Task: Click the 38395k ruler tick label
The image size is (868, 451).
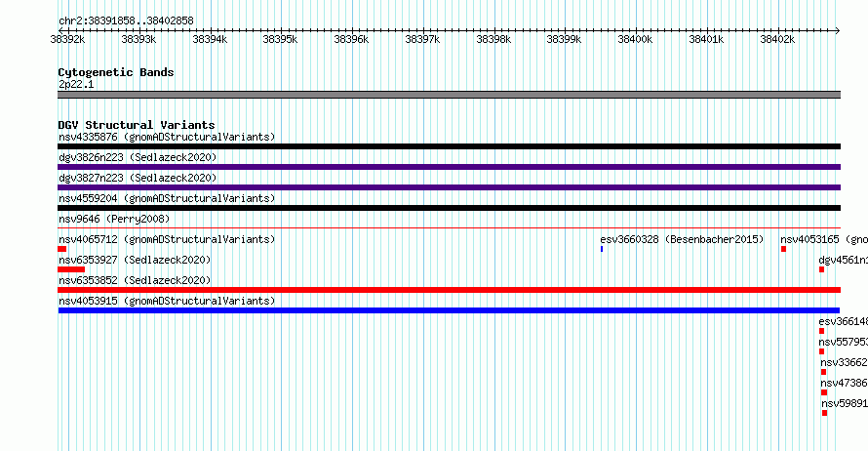Action: [280, 39]
